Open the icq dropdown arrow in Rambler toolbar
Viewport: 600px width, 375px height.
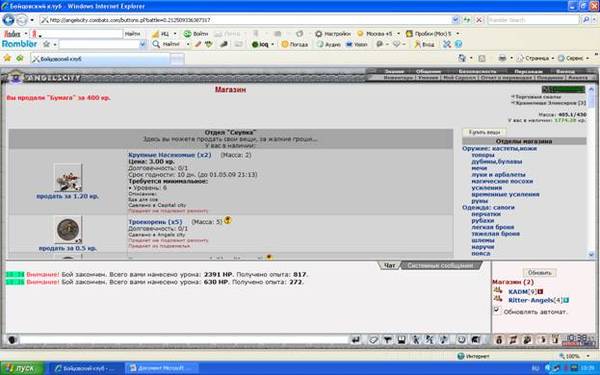[272, 44]
